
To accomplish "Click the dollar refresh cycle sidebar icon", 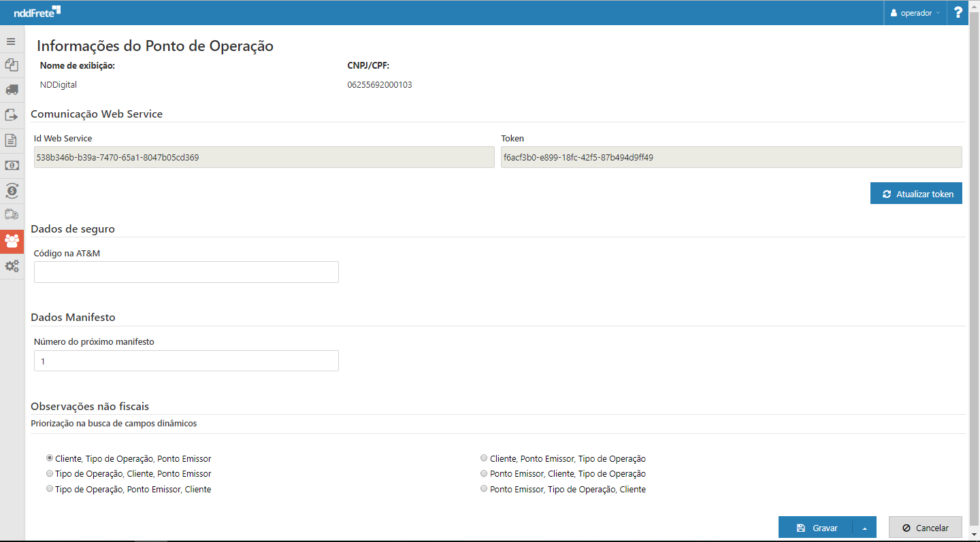I will click(12, 190).
